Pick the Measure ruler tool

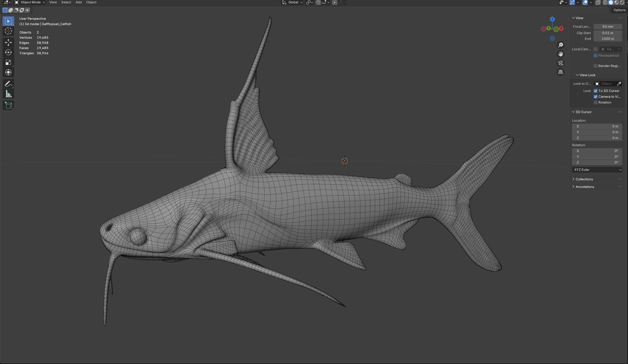coord(8,94)
